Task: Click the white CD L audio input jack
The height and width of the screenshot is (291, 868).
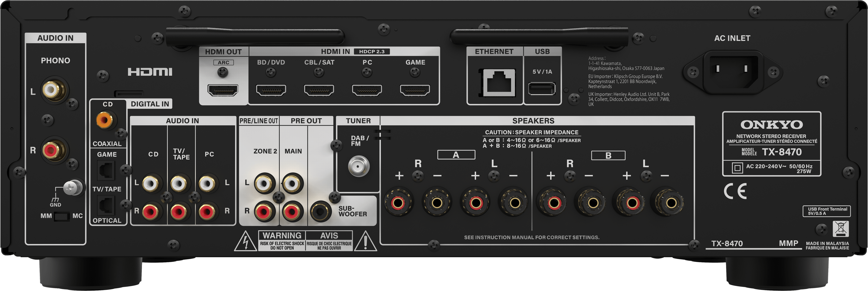Action: pos(150,183)
